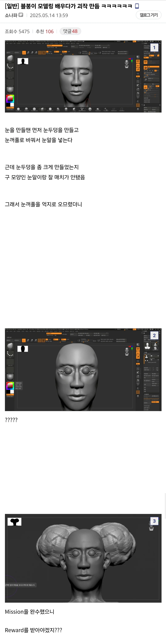Open the second ZBrush screenshot with eyeball face
This screenshot has height=644, width=166.
83,369
